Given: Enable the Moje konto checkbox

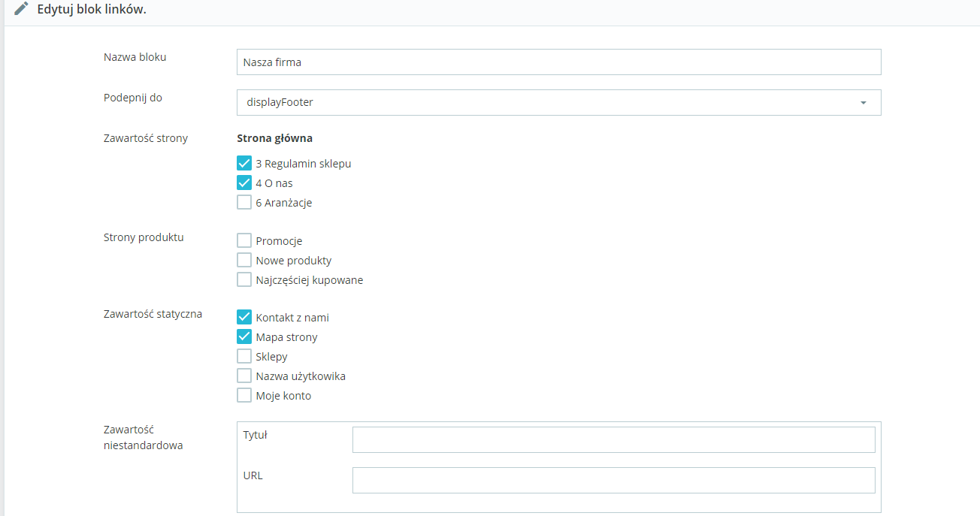Looking at the screenshot, I should 244,395.
